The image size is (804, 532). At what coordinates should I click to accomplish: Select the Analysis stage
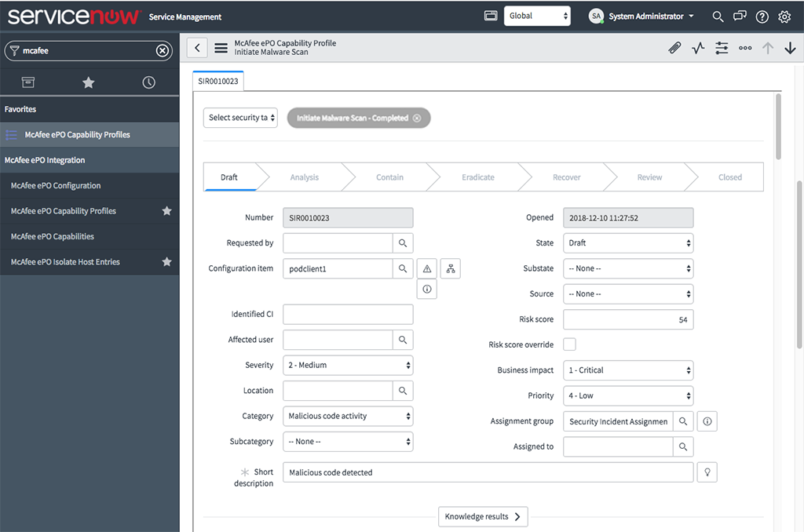[304, 177]
